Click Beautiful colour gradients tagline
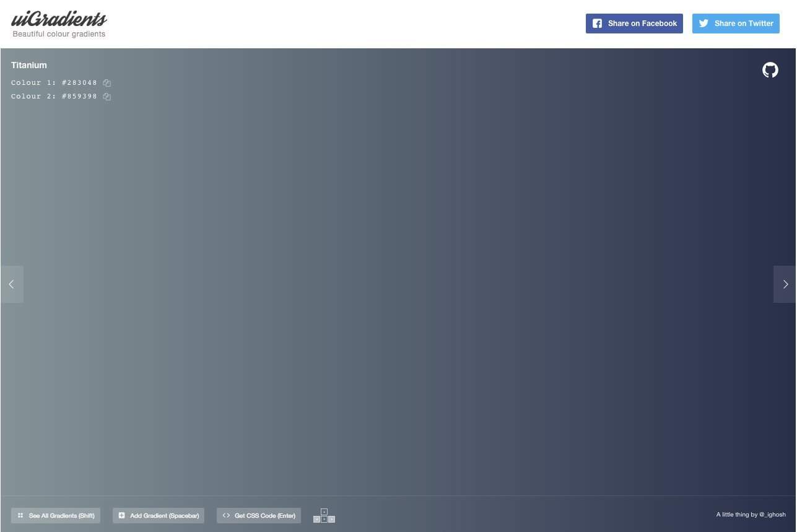 click(x=59, y=34)
